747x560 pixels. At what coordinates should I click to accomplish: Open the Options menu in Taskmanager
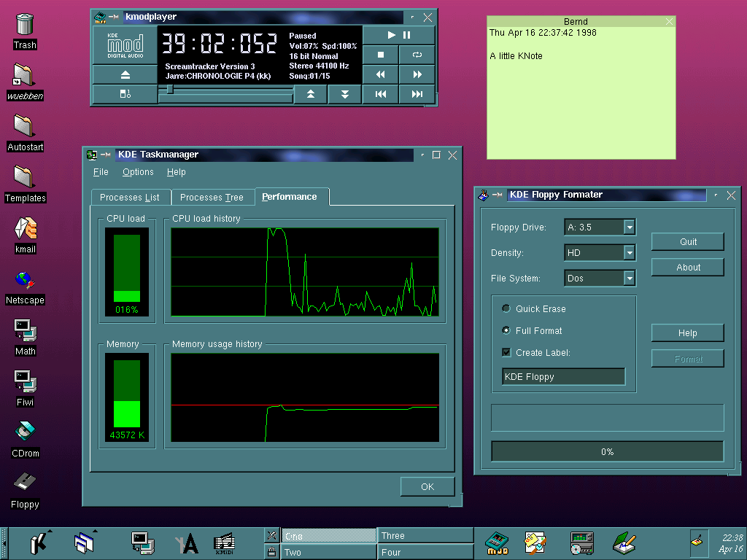click(x=138, y=172)
